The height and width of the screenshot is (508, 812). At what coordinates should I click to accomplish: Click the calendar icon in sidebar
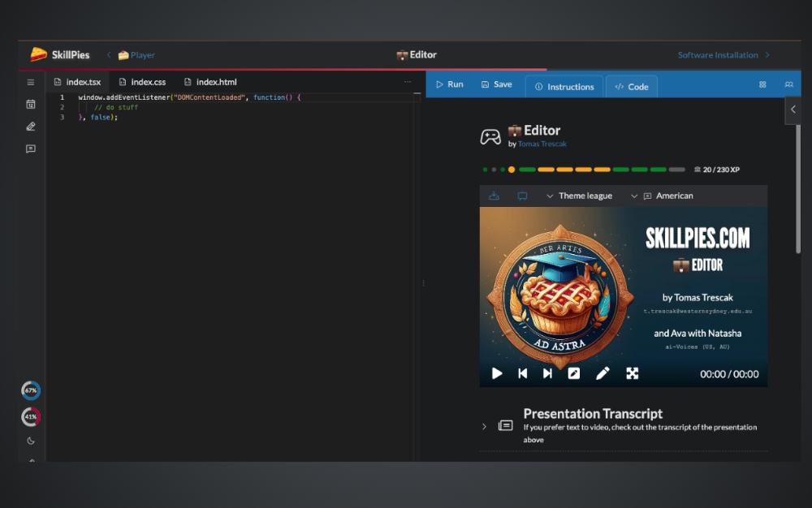coord(31,104)
